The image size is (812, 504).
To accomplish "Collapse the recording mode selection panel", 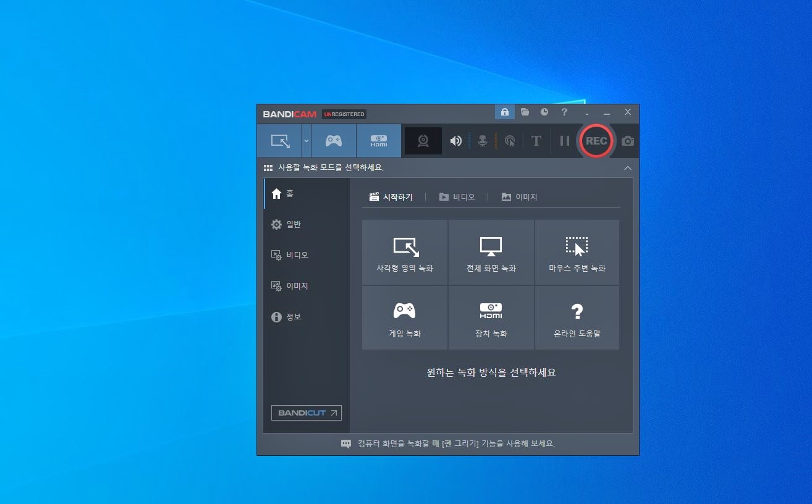I will pyautogui.click(x=628, y=168).
